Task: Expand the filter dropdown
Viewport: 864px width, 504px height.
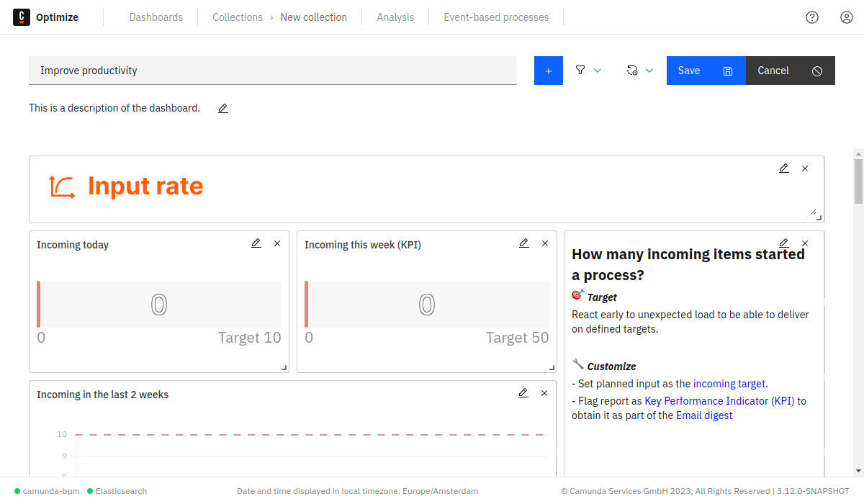Action: click(x=588, y=71)
